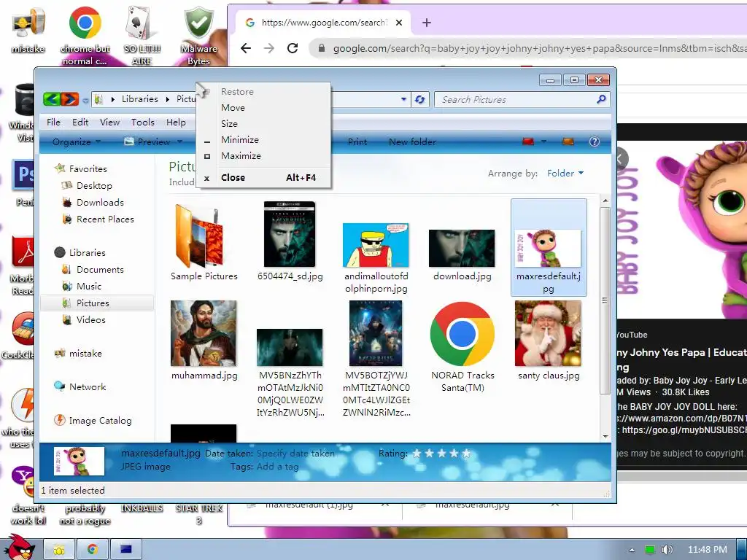The image size is (747, 560).
Task: Choose Size in the window menu
Action: 263,123
